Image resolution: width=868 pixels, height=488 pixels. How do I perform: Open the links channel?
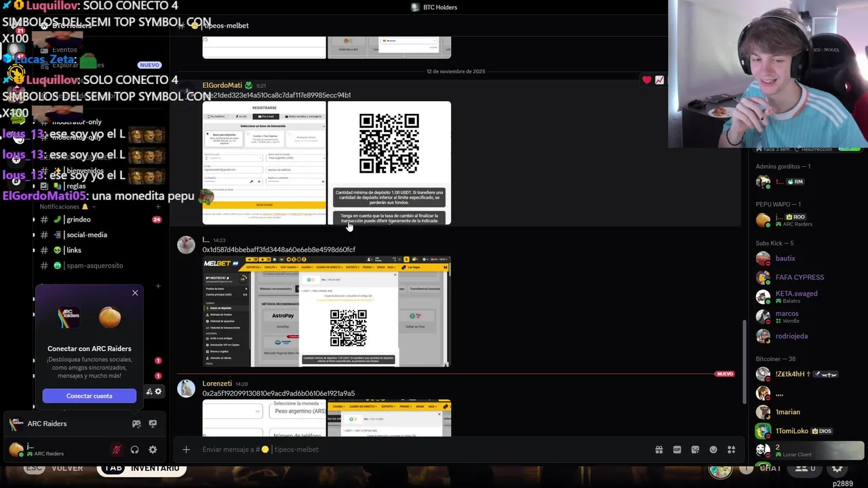pos(98,250)
